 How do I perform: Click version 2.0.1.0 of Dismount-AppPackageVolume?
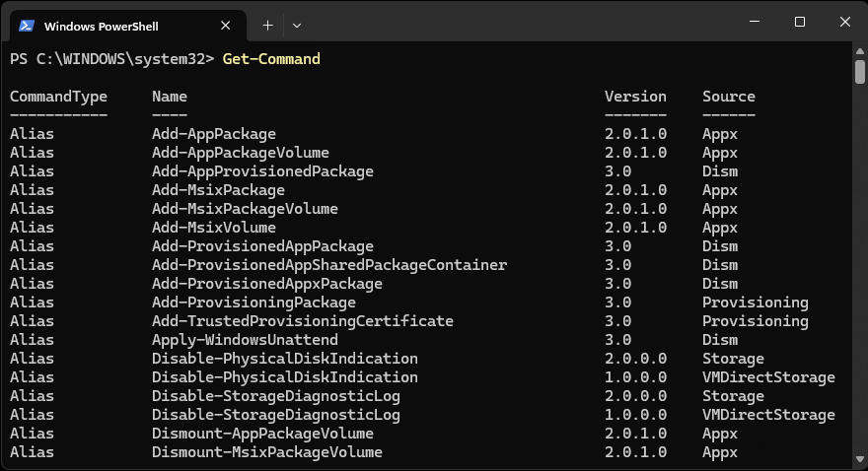click(x=635, y=434)
